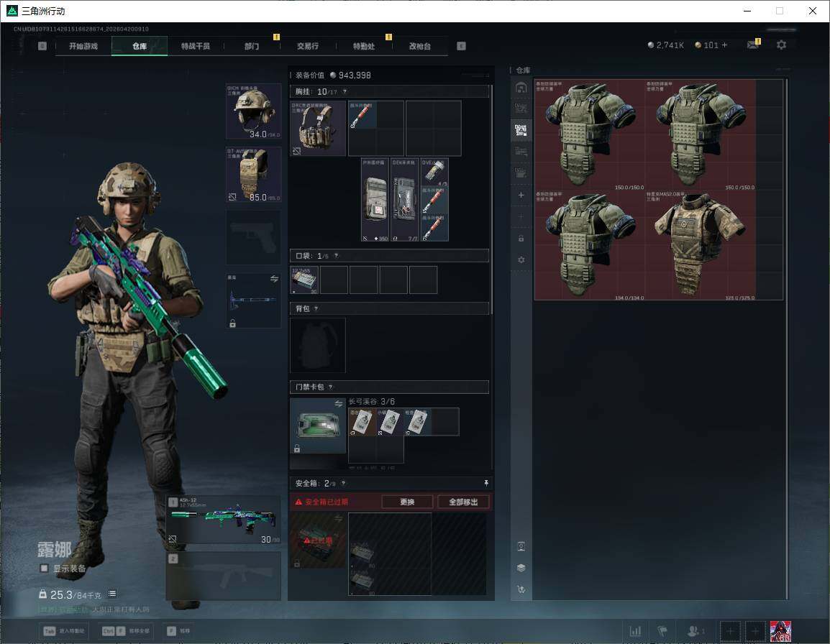This screenshot has width=830, height=644.
Task: Select bottom-left armor vest 134.0/134.0
Action: 590,245
